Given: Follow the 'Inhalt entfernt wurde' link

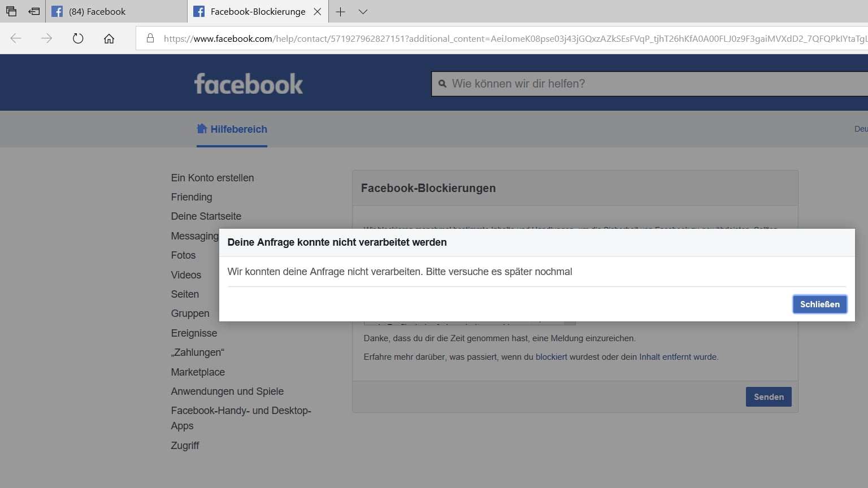Looking at the screenshot, I should (678, 357).
